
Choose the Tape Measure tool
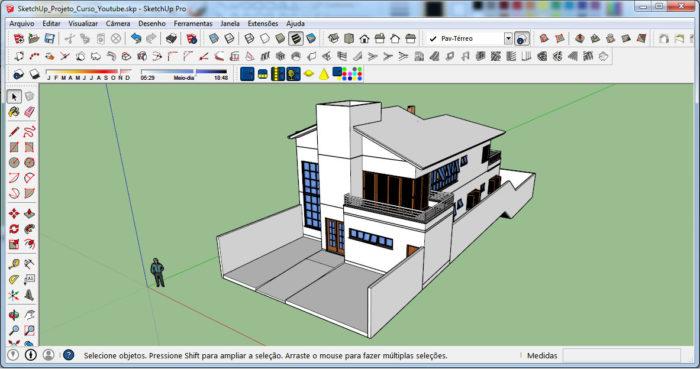click(x=14, y=264)
